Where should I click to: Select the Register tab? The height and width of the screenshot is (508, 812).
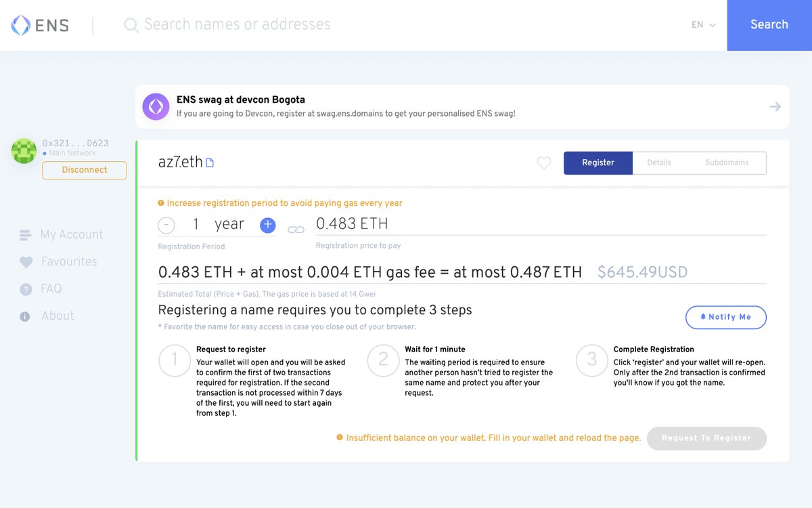pos(598,163)
